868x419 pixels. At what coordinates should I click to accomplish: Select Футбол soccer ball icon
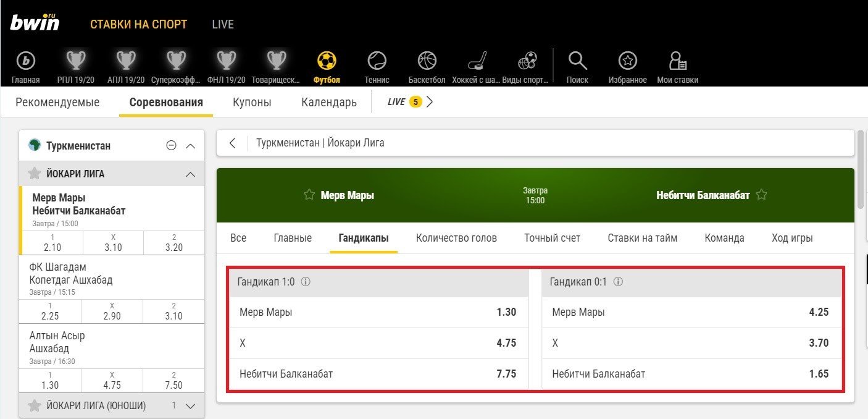click(327, 61)
